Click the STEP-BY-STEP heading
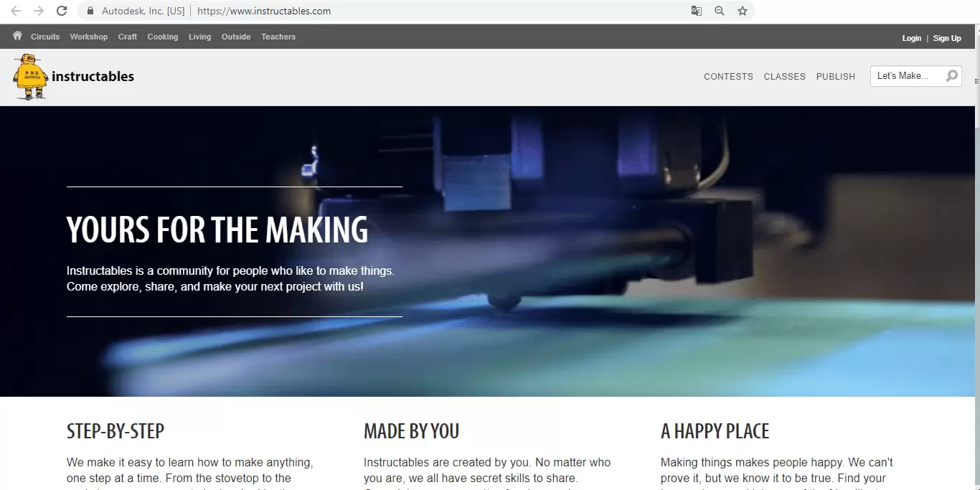 pos(116,431)
